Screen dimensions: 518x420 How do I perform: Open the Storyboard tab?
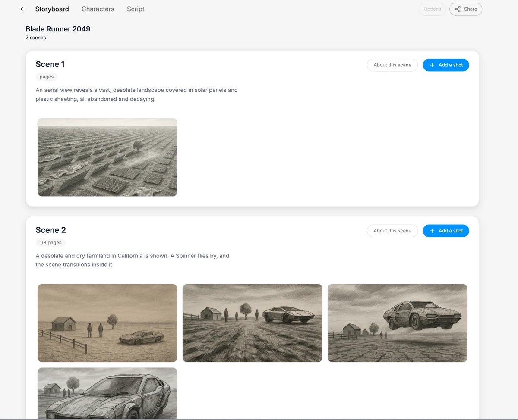tap(52, 9)
